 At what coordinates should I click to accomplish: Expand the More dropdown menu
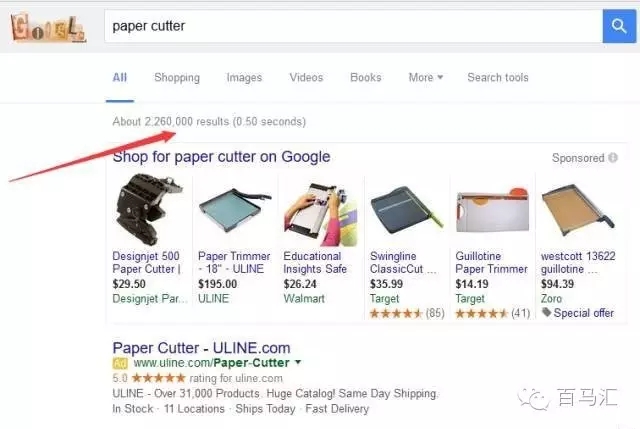point(426,77)
